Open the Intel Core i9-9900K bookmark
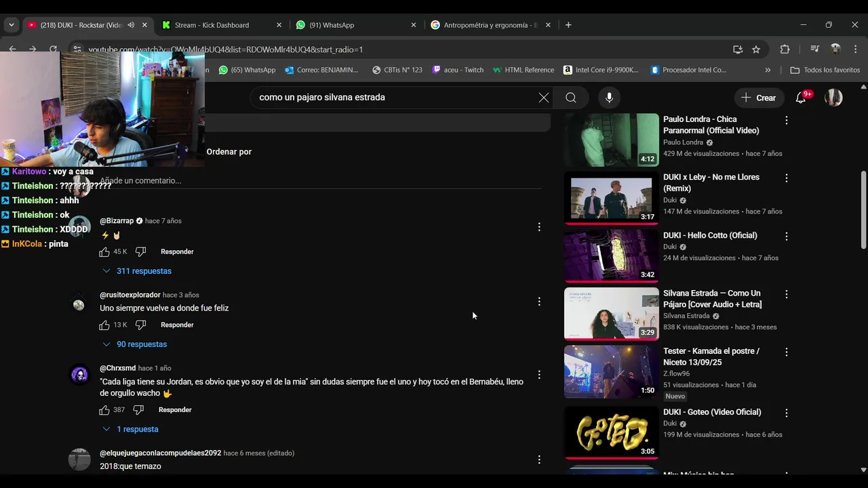The width and height of the screenshot is (868, 488). [x=601, y=70]
